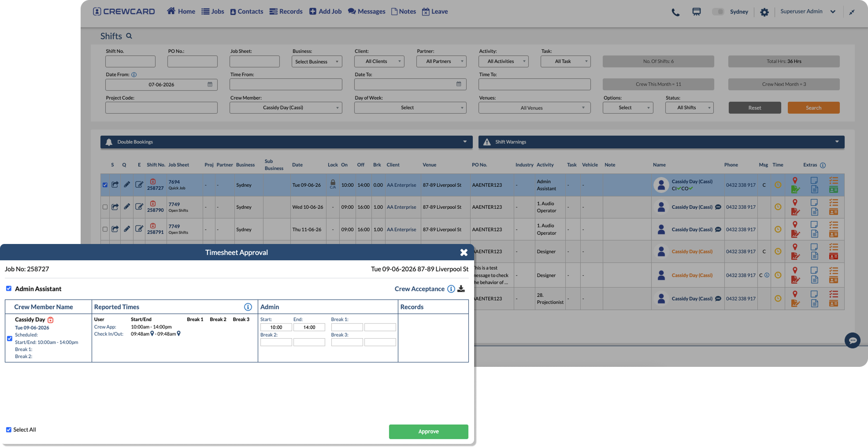Go to Home in the navigation bar
This screenshot has height=447, width=868.
coord(181,11)
